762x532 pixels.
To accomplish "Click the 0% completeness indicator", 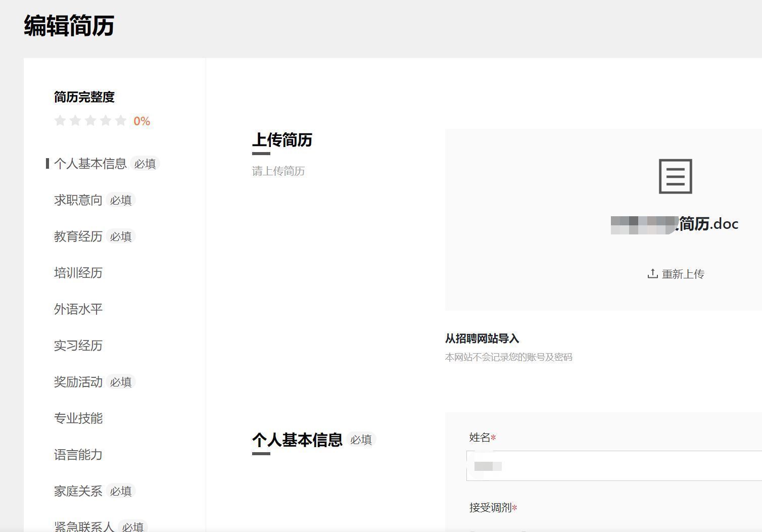I will tap(141, 121).
